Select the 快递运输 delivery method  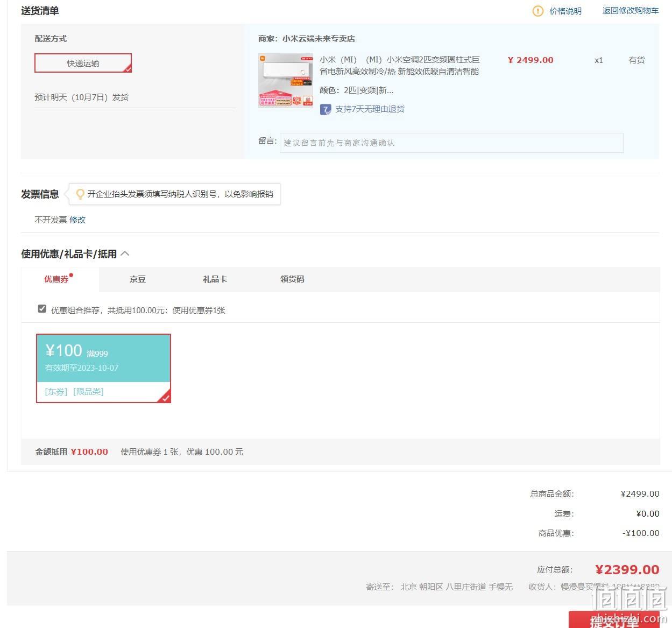(83, 63)
